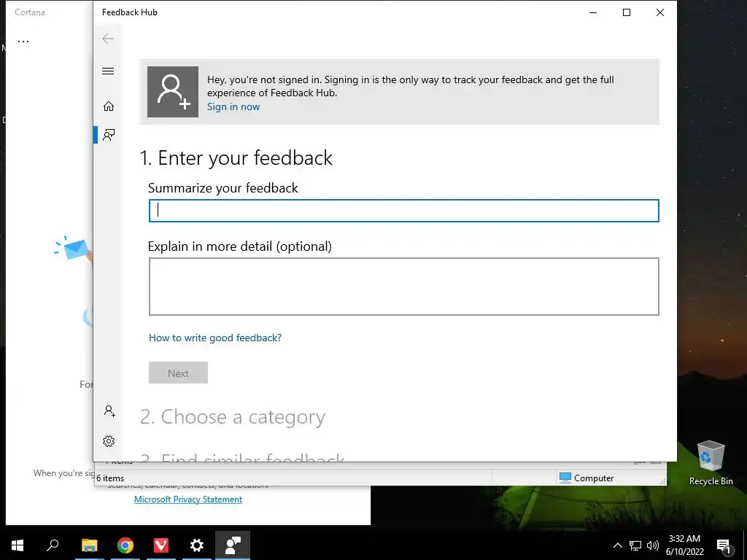Click the Next button
The height and width of the screenshot is (560, 747).
178,373
